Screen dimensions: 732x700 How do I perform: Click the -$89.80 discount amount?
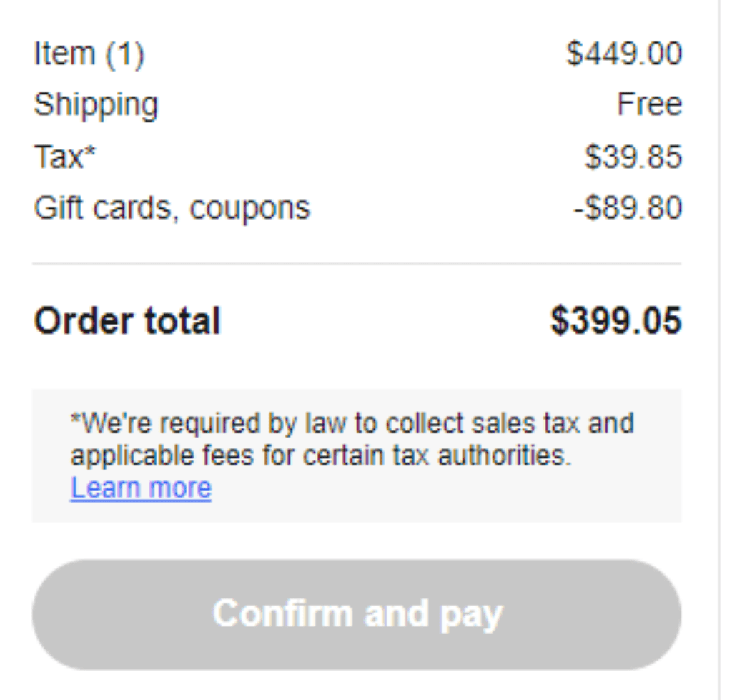pyautogui.click(x=628, y=207)
